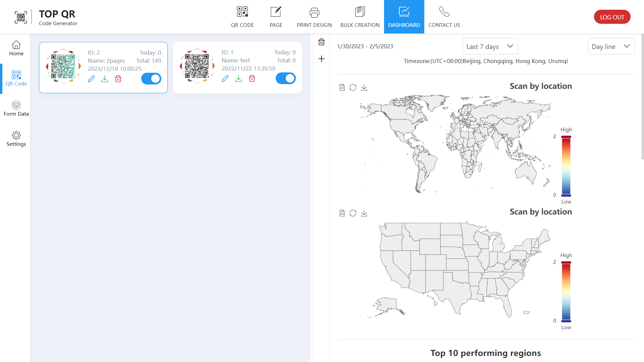644x362 pixels.
Task: Delete the test QR code via trash icon
Action: click(252, 79)
